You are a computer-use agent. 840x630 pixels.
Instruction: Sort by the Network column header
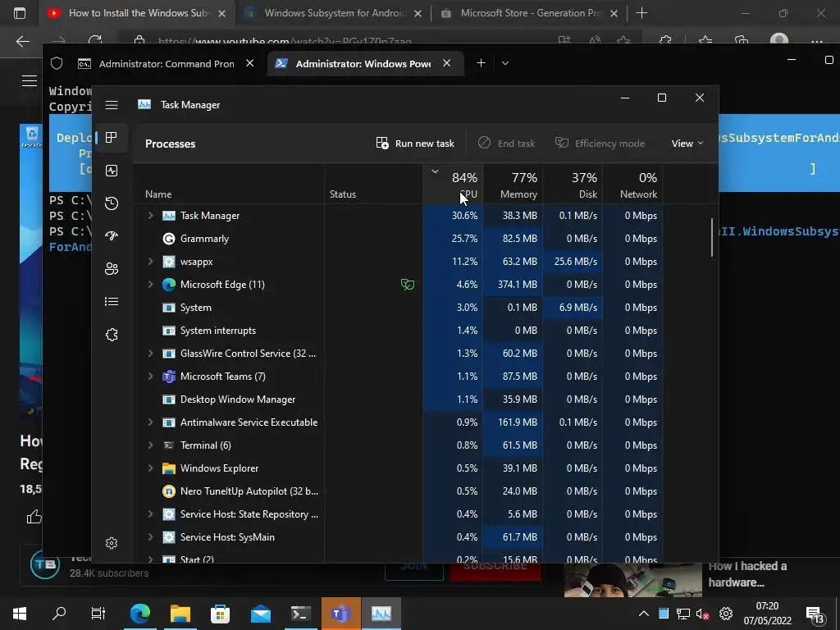(x=633, y=185)
